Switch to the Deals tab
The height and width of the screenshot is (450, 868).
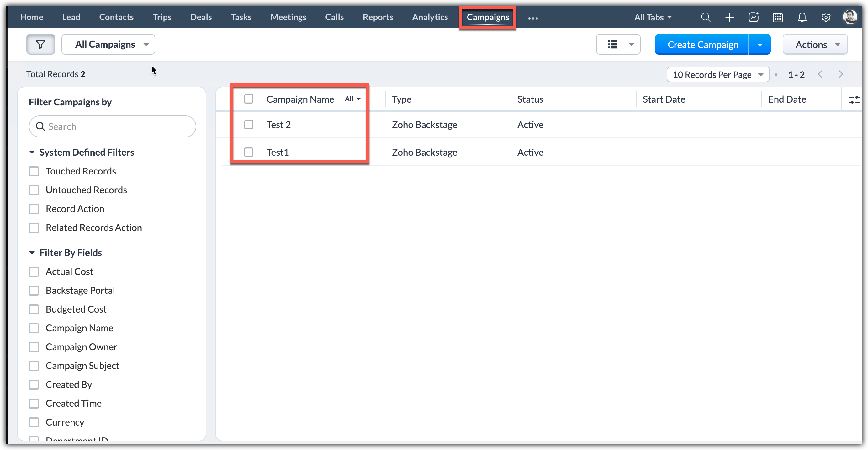[x=201, y=17]
